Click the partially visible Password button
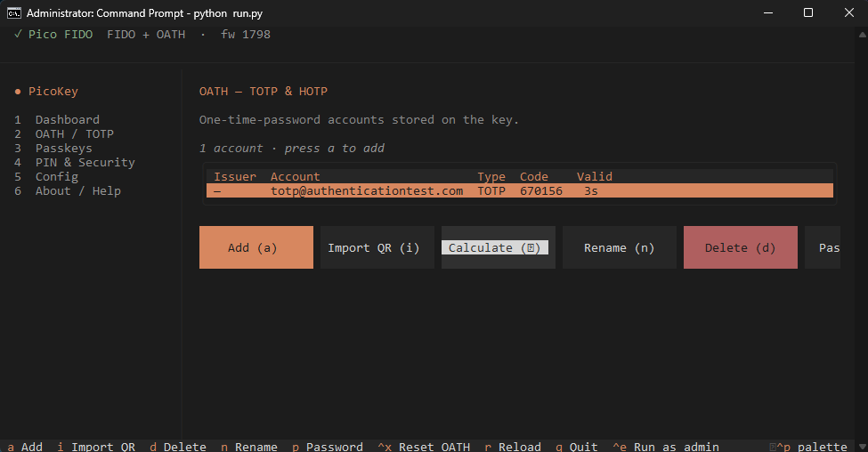Image resolution: width=868 pixels, height=452 pixels. [823, 247]
